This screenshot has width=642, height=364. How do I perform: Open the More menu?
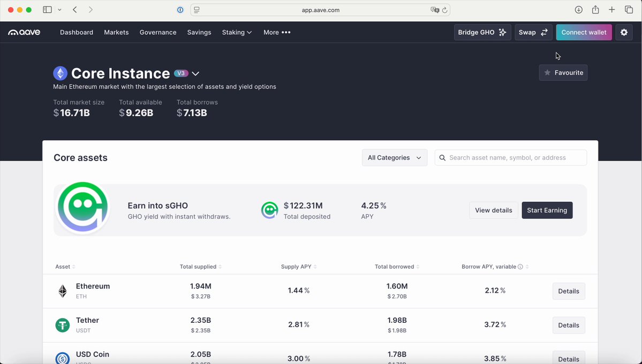277,32
